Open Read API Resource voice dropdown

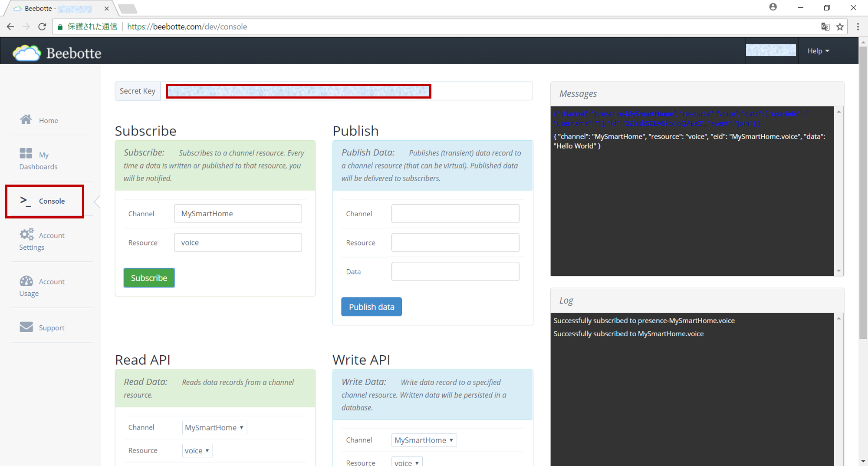[197, 450]
